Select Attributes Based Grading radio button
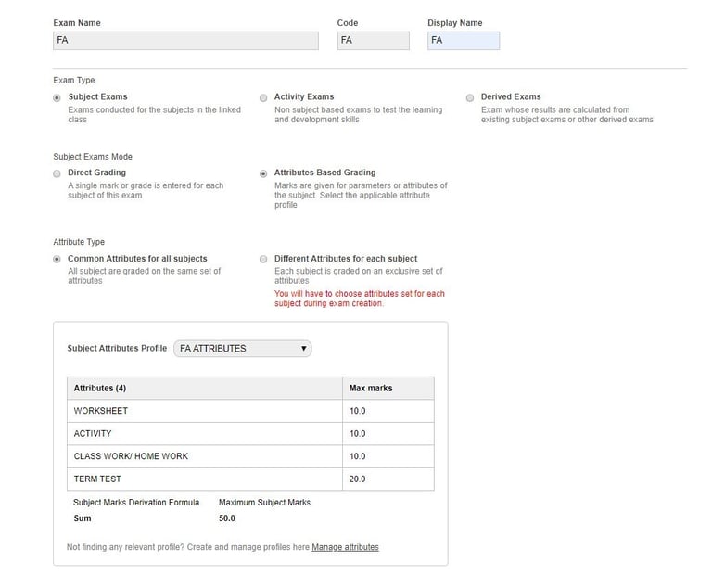Image resolution: width=712 pixels, height=588 pixels. click(263, 173)
